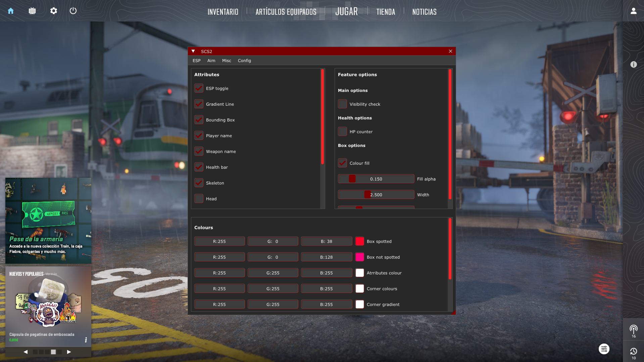
Task: Click the B:128 field for Box not spotted
Action: click(x=327, y=257)
